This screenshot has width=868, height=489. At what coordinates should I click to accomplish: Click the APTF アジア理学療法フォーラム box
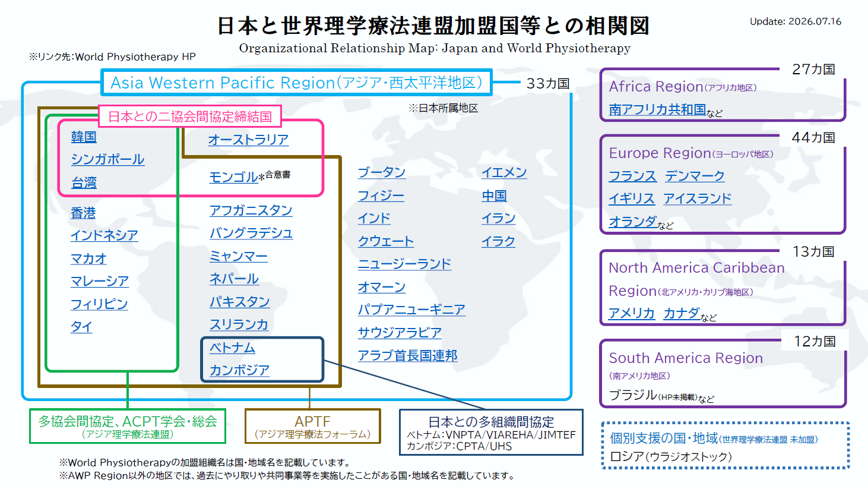(x=313, y=426)
